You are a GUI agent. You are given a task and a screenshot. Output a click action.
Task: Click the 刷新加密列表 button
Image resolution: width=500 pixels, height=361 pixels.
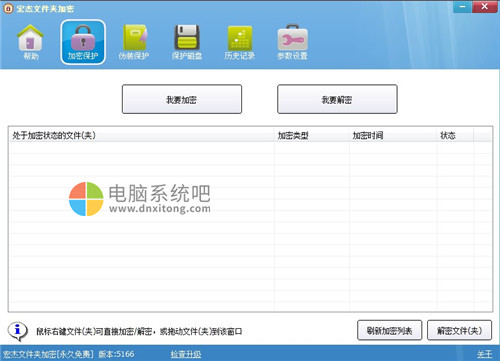tap(389, 330)
